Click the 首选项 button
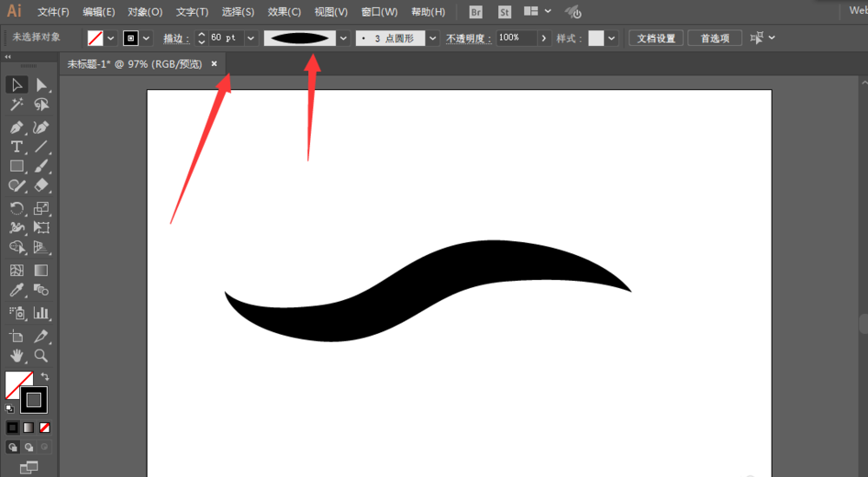The height and width of the screenshot is (477, 868). point(715,38)
